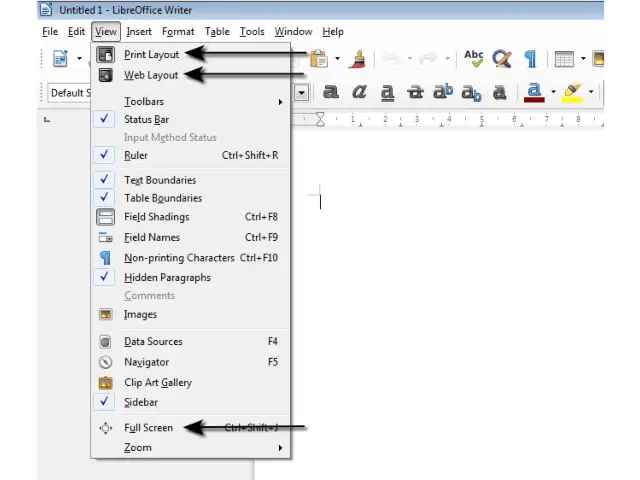Open the Undo history dropdown arrow
Screen dimensions: 640x480
[409, 59]
